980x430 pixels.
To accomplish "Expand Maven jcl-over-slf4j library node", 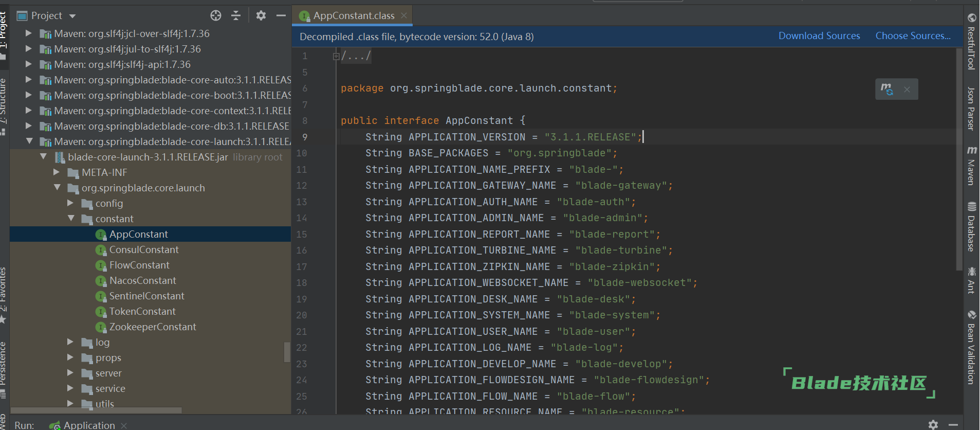I will click(29, 33).
